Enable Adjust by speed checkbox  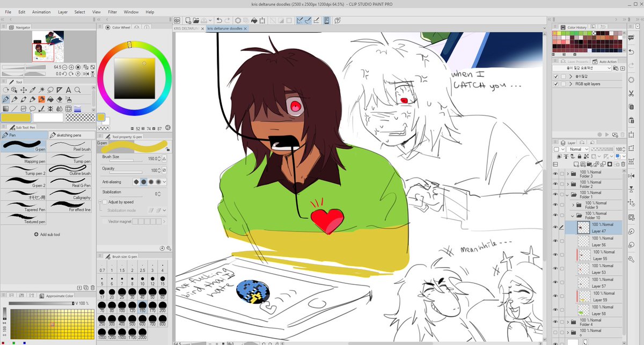pos(105,202)
